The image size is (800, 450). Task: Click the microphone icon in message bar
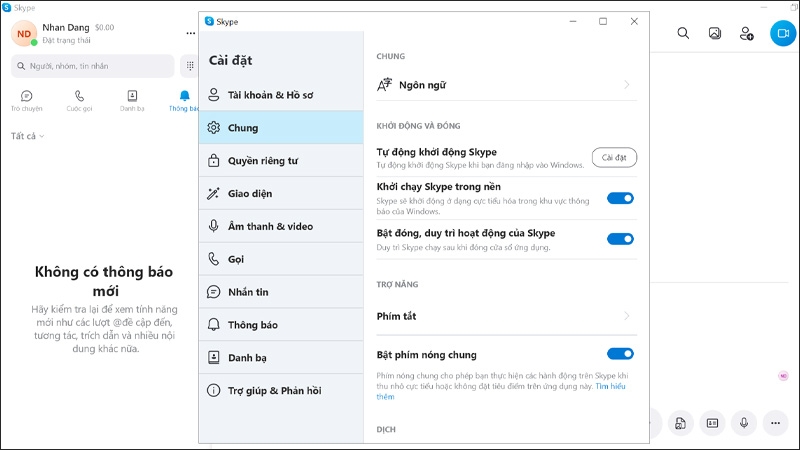pyautogui.click(x=744, y=423)
